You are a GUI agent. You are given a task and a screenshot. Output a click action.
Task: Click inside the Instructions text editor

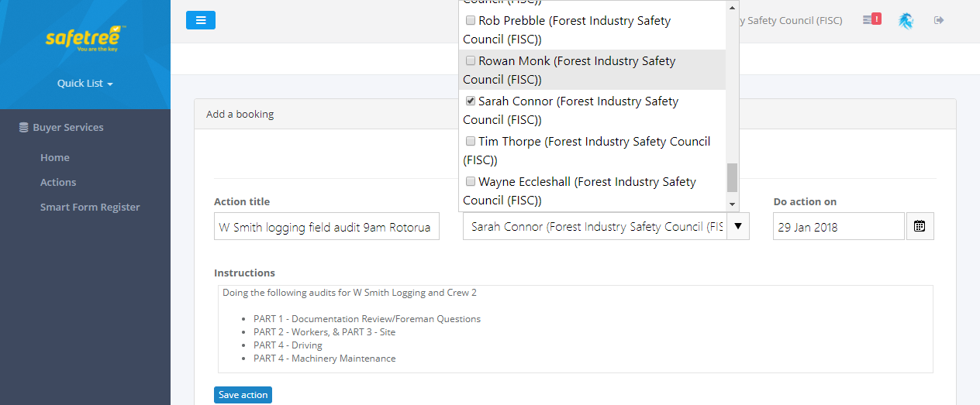[575, 329]
